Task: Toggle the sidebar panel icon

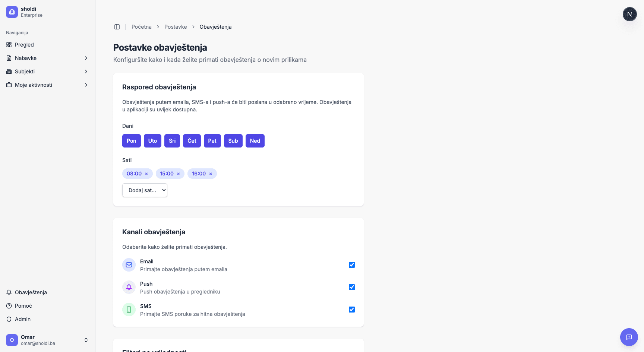Action: (117, 27)
